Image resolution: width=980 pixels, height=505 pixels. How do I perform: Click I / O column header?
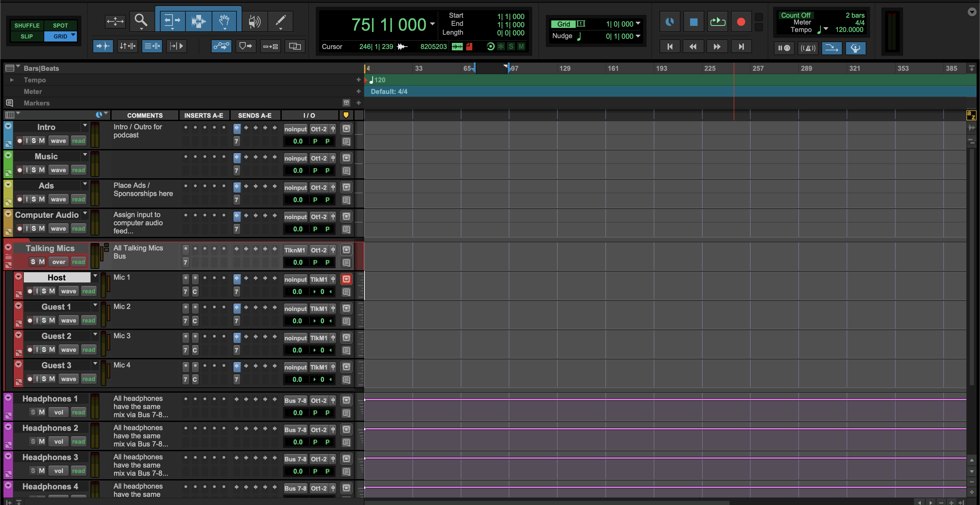point(309,115)
